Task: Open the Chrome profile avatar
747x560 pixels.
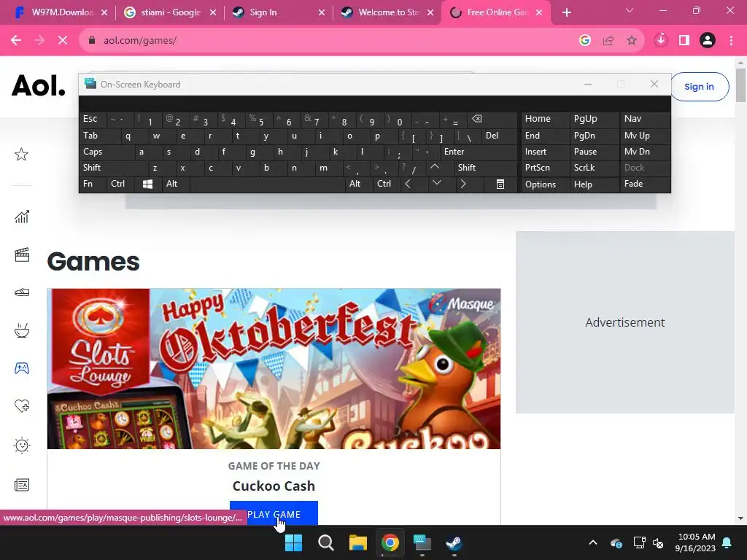Action: (708, 41)
